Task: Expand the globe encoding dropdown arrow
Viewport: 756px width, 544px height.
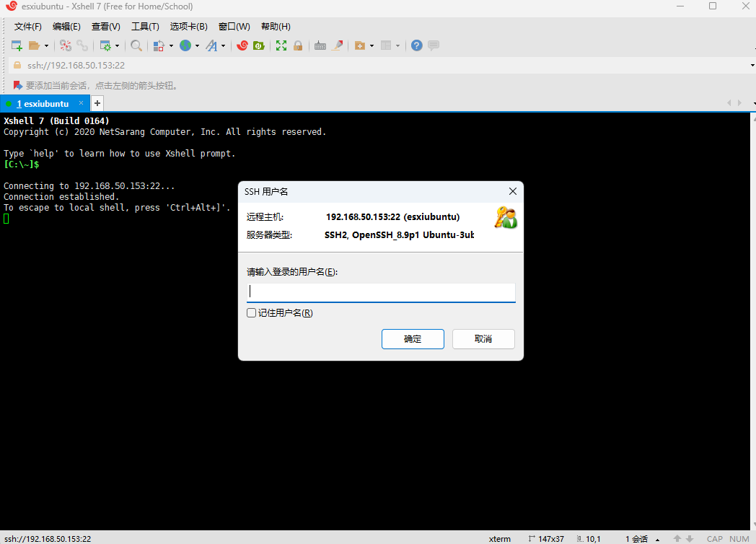Action: coord(197,46)
